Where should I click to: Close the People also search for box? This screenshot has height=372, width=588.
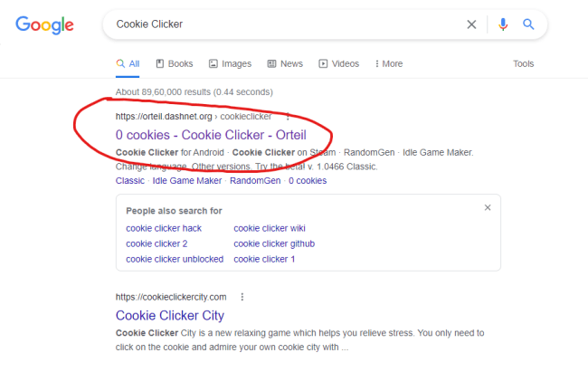click(488, 208)
